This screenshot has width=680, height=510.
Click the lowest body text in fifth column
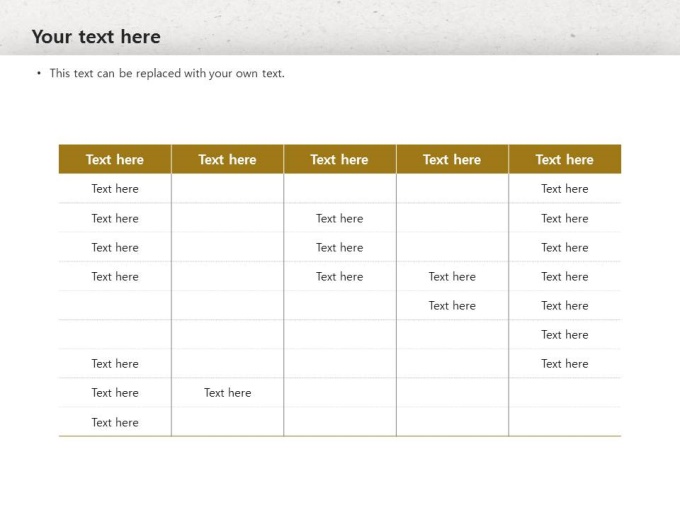click(x=564, y=364)
